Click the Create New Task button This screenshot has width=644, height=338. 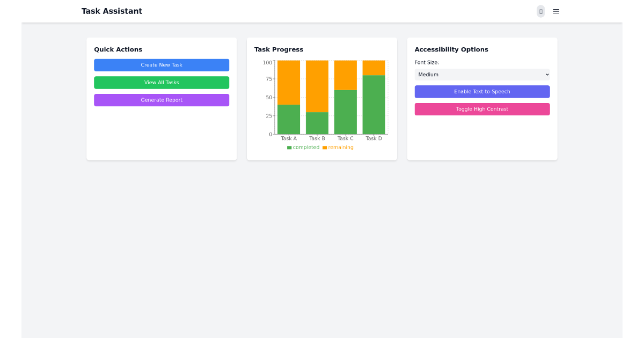[x=162, y=65]
